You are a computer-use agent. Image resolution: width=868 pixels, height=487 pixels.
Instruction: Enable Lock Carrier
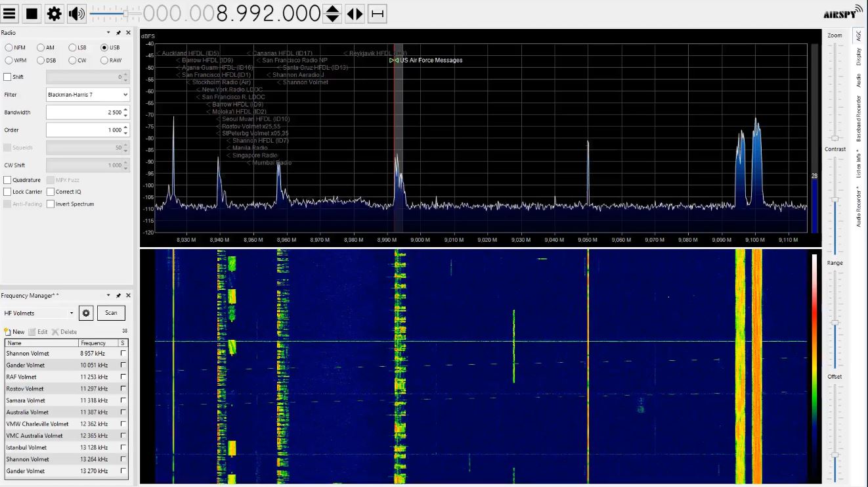[8, 191]
